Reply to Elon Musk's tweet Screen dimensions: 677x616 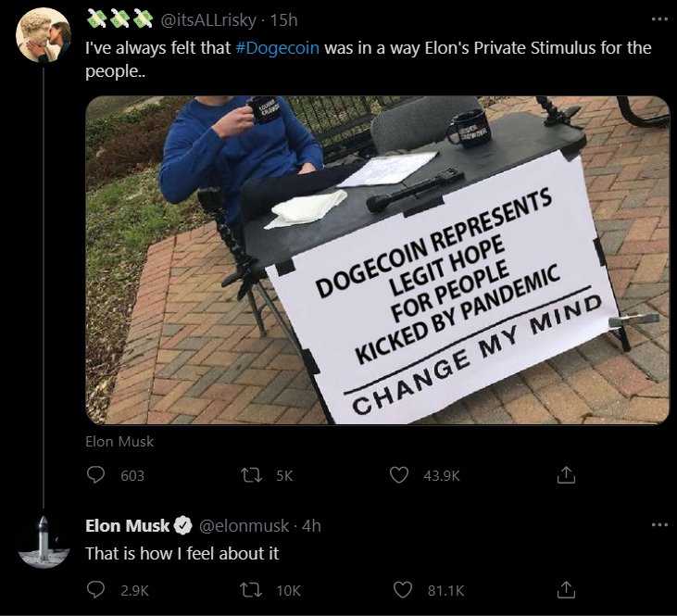96,590
